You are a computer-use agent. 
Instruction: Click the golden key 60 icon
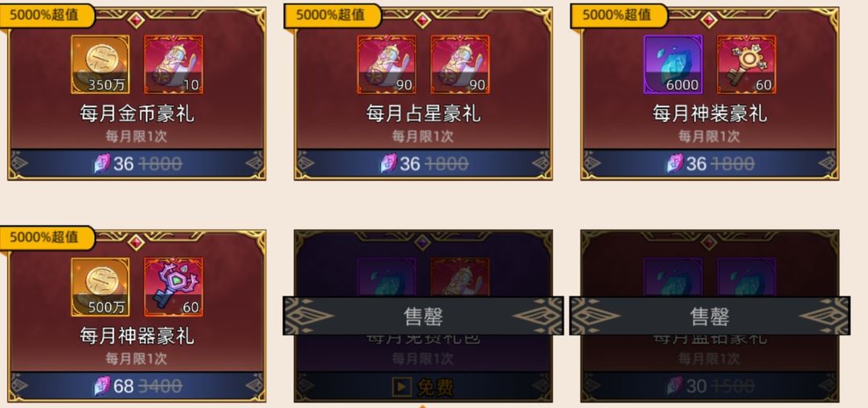point(746,65)
